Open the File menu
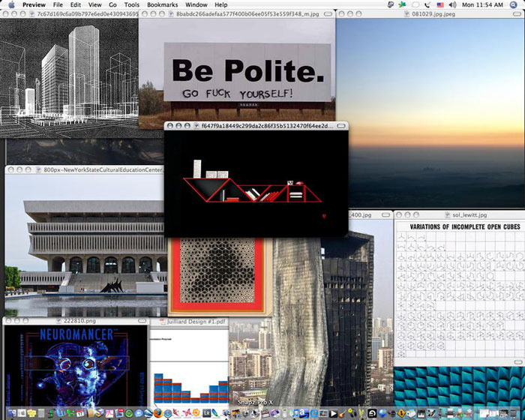525x420 pixels. [x=58, y=4]
